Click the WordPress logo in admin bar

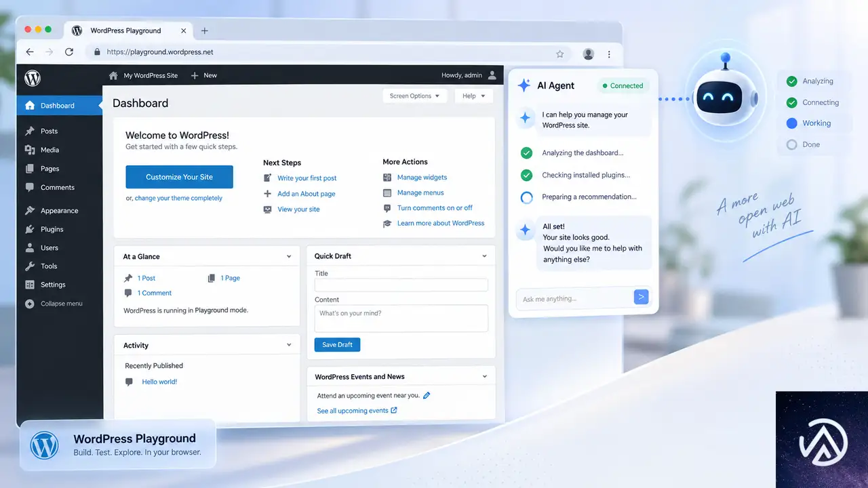(x=33, y=77)
